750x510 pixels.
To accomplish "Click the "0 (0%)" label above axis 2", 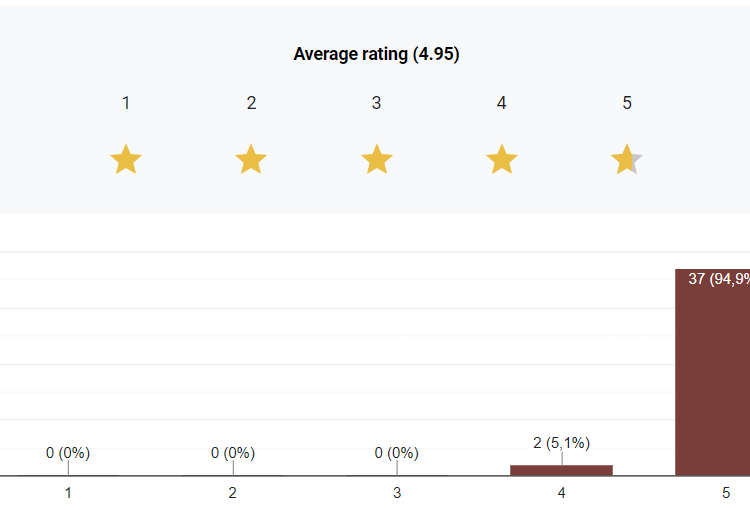I will [233, 453].
